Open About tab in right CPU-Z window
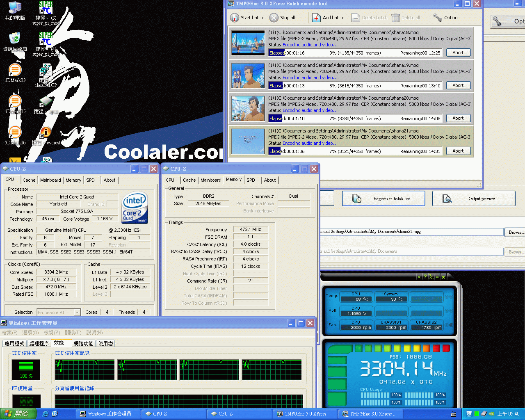525x420 pixels. [x=270, y=180]
